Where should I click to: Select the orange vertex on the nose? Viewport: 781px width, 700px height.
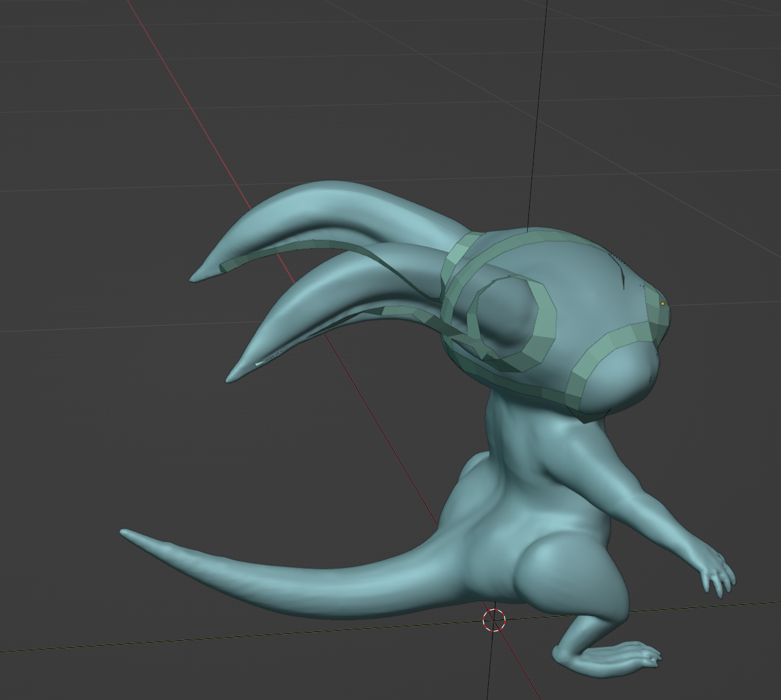click(x=663, y=304)
